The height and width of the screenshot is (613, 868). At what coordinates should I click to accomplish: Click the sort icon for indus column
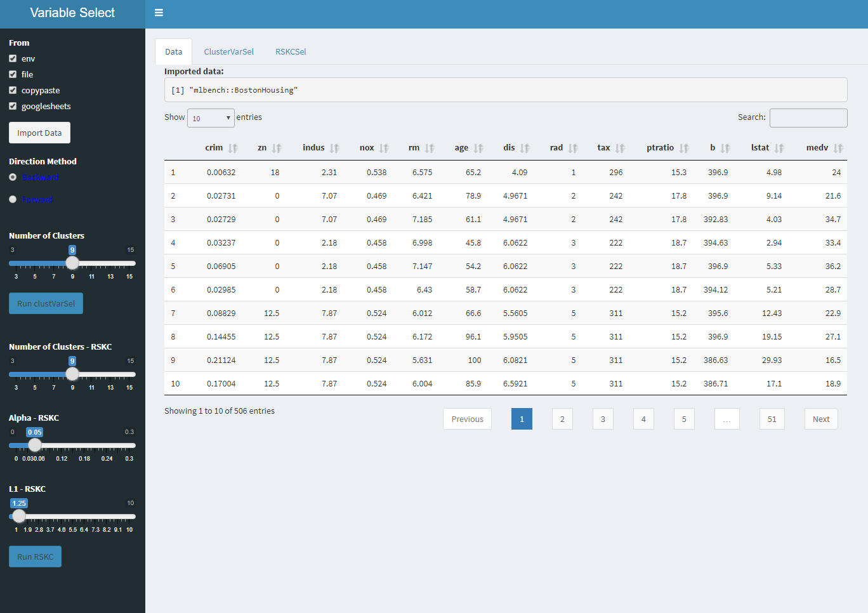point(334,148)
